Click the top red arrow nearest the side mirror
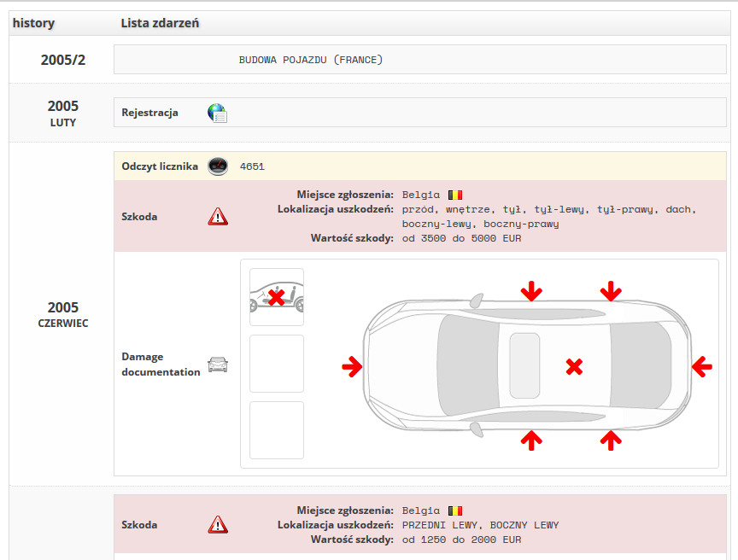Viewport: 738px width, 560px height. 531,292
